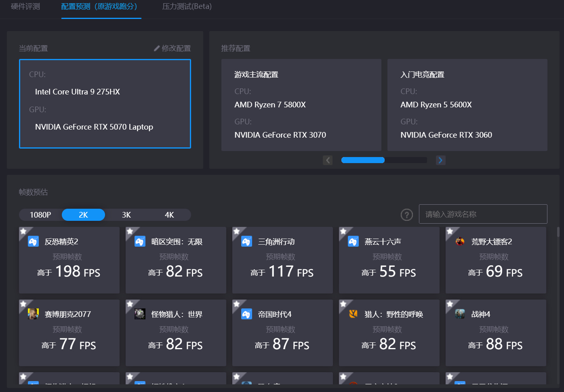Click the '198 FPS' value for 反恐精英2
Screen dimensions: 564x392
(78, 272)
